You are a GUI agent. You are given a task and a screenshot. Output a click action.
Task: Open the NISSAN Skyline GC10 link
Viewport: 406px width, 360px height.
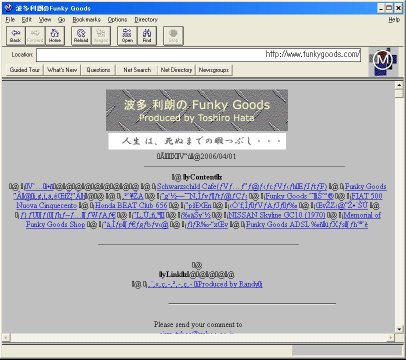tap(277, 215)
